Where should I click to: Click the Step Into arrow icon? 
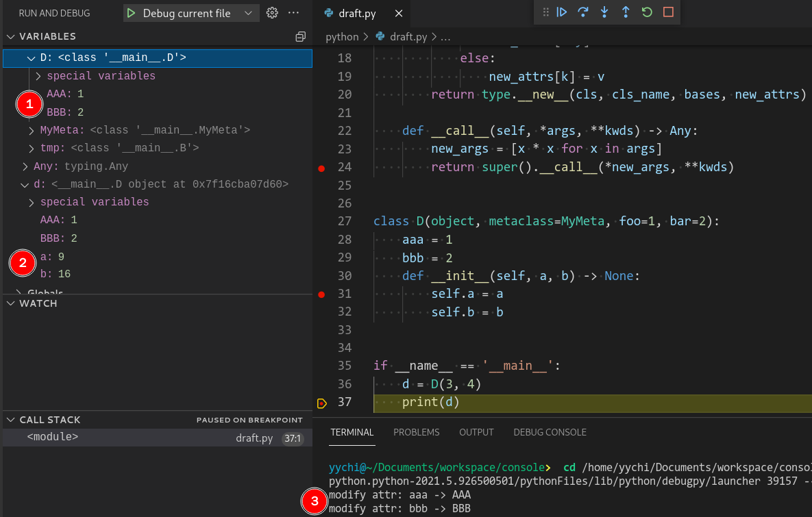click(x=604, y=12)
